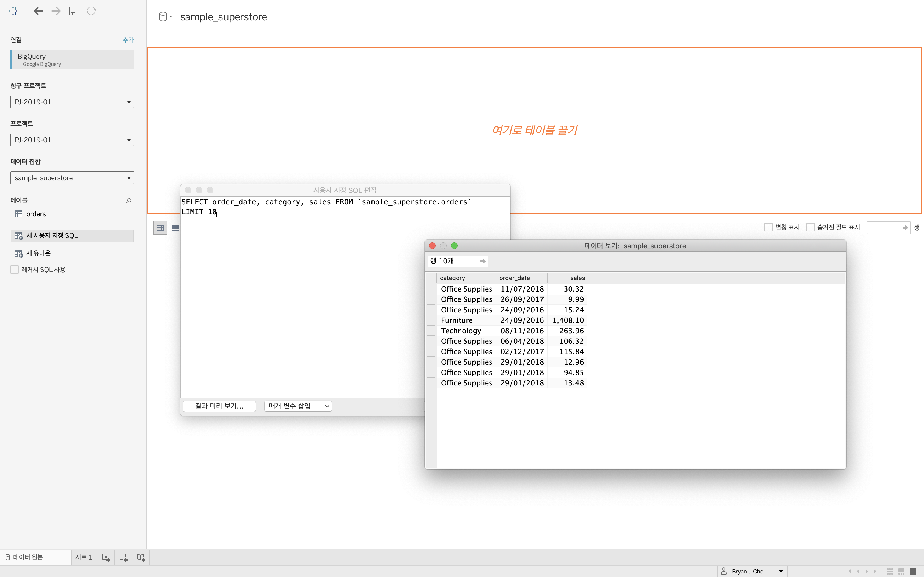Click the back arrow icon
This screenshot has width=924, height=577.
click(38, 11)
